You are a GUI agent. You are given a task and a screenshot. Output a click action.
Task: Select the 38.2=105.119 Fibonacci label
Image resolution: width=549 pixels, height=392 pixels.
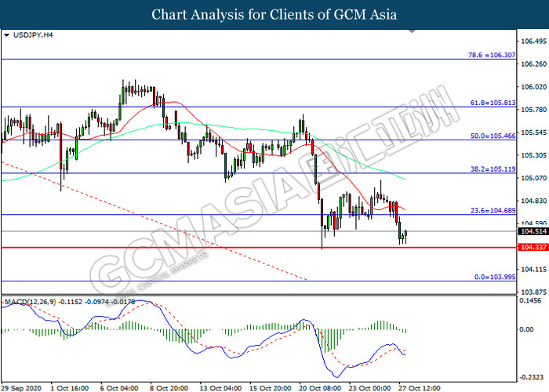tap(493, 169)
